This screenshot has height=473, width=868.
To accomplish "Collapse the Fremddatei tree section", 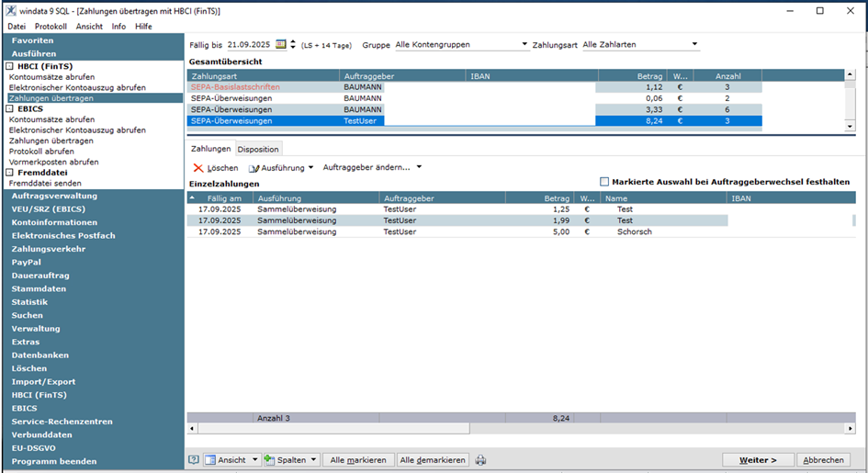I will pos(10,173).
